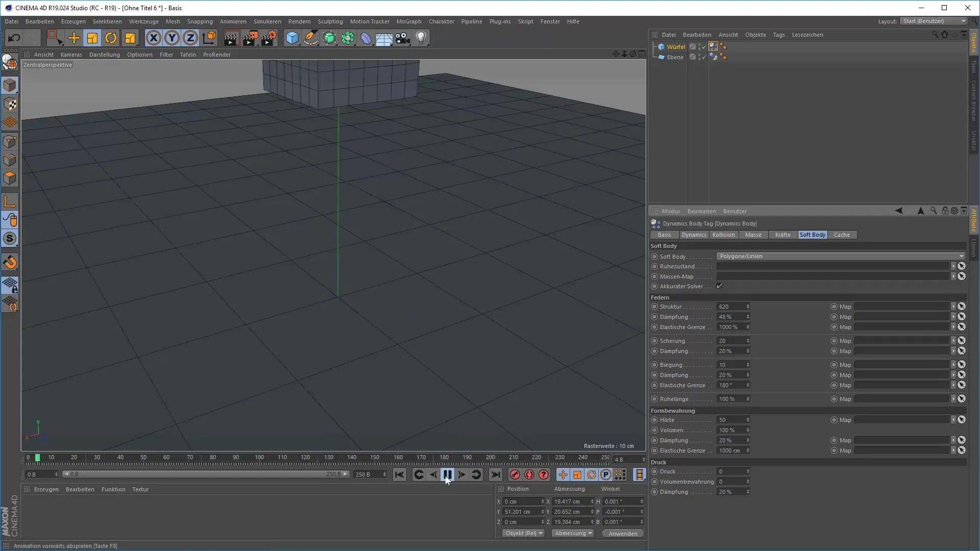Toggle Akkurater Solver checkbox

(x=719, y=286)
